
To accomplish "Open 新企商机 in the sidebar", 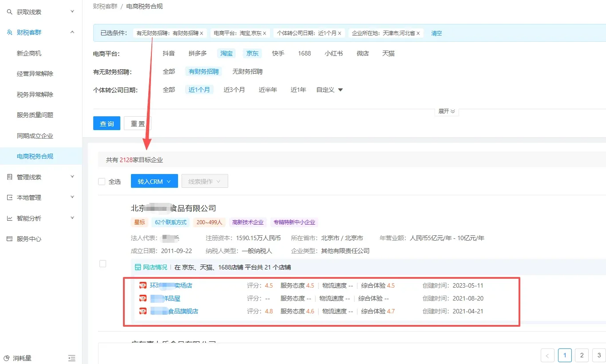I will point(29,53).
